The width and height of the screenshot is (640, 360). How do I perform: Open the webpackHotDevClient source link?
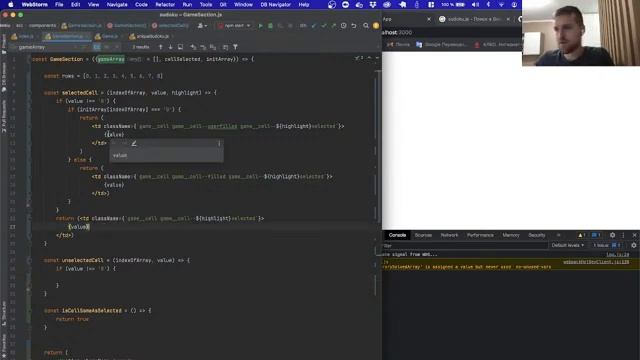point(596,262)
